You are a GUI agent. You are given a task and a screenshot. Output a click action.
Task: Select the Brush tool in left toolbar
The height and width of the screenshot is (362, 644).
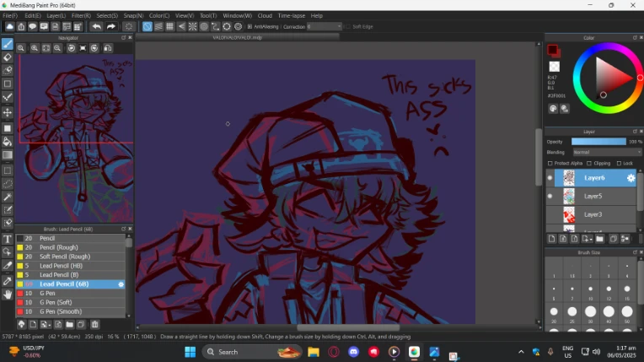(8, 44)
